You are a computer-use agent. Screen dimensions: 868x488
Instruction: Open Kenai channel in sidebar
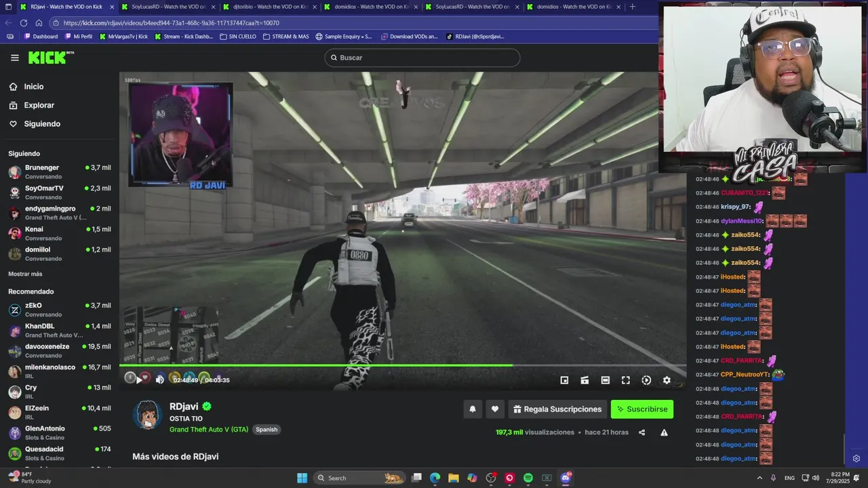pos(60,233)
